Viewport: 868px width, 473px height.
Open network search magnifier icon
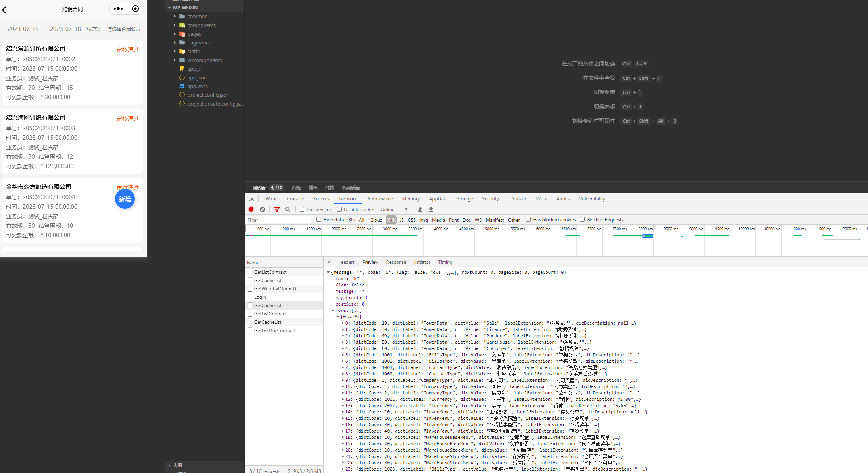pyautogui.click(x=288, y=209)
